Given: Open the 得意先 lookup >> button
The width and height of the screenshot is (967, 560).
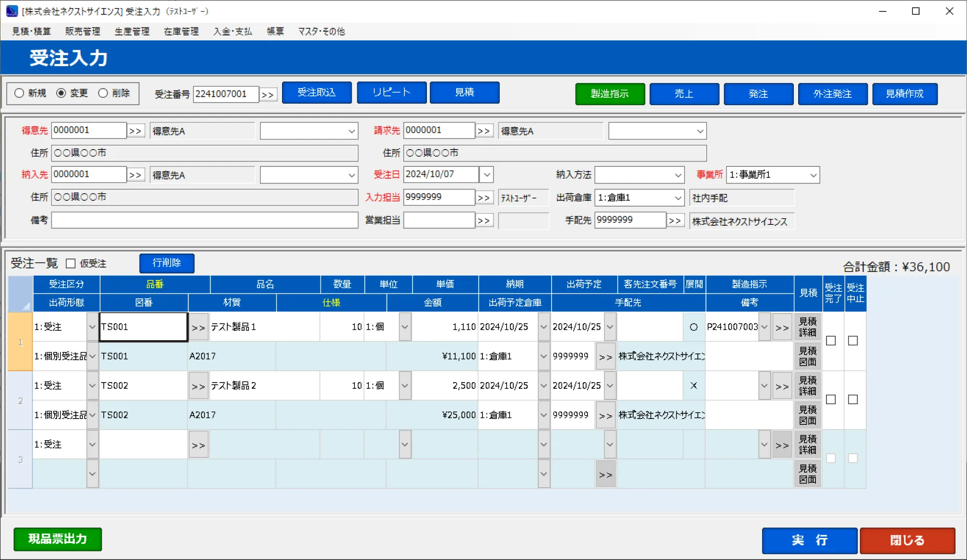Looking at the screenshot, I should (136, 131).
